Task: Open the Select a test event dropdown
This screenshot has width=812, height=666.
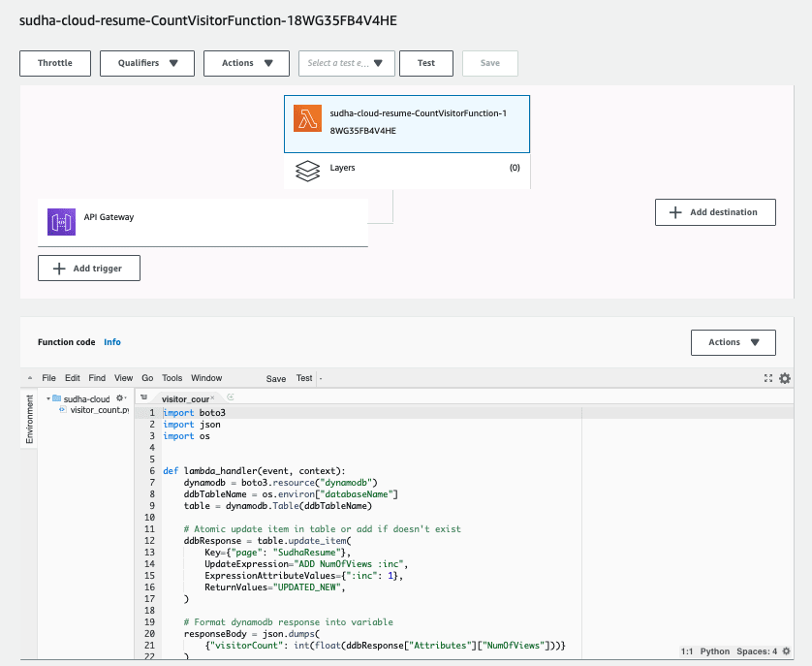Action: pos(347,63)
